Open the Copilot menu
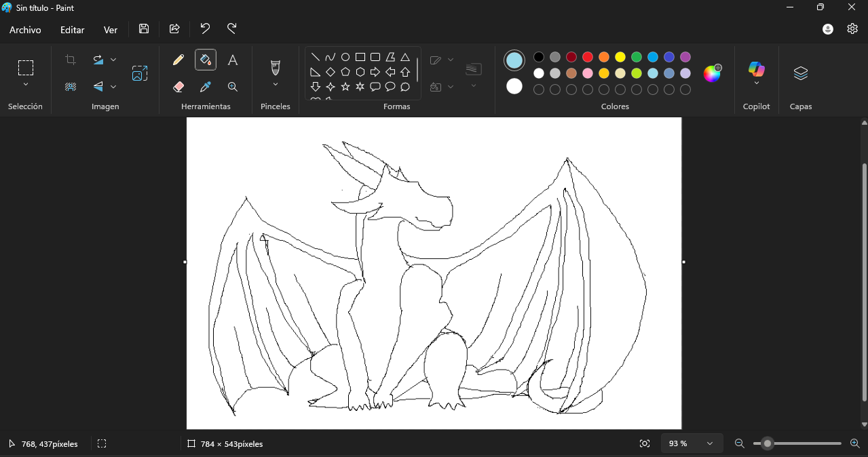This screenshot has height=457, width=868. click(x=757, y=73)
